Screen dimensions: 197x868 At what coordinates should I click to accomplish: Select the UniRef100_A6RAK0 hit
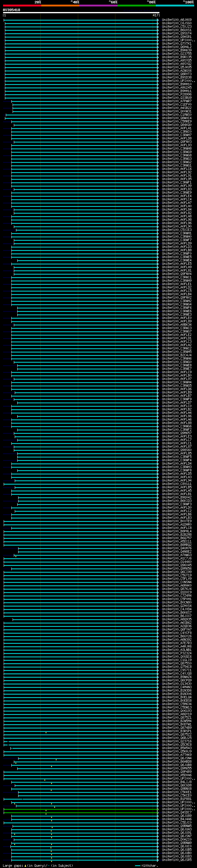point(177,585)
